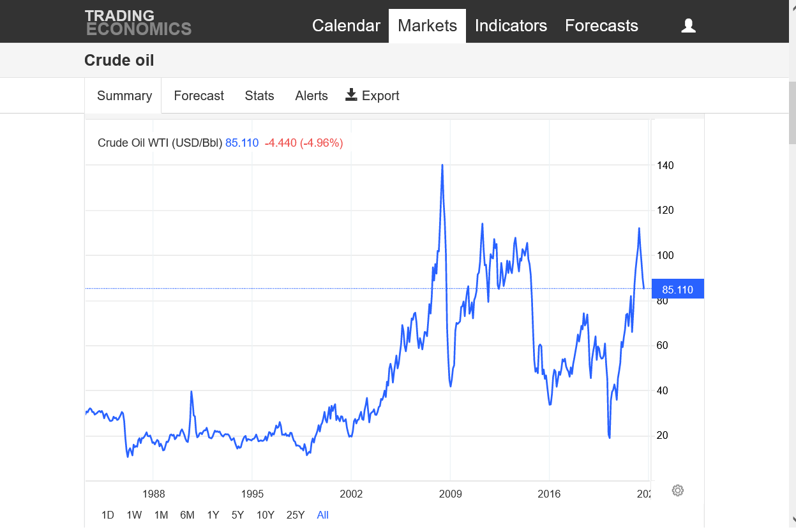Click the All time range option
This screenshot has height=532, width=796.
323,515
